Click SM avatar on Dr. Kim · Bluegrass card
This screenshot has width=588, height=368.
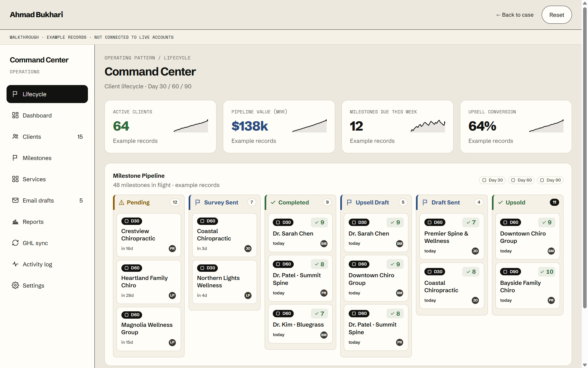coord(324,335)
